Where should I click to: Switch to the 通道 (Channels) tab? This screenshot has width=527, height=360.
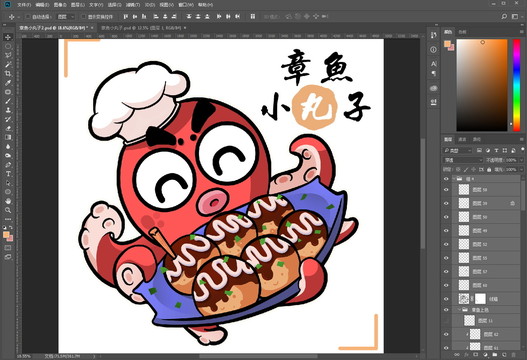(462, 139)
